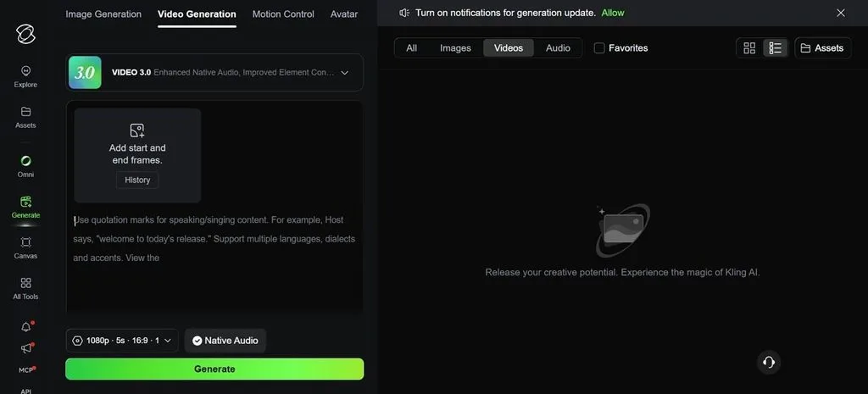This screenshot has width=868, height=394.
Task: Expand the VIDEO 3.0 model selector
Action: [x=214, y=73]
